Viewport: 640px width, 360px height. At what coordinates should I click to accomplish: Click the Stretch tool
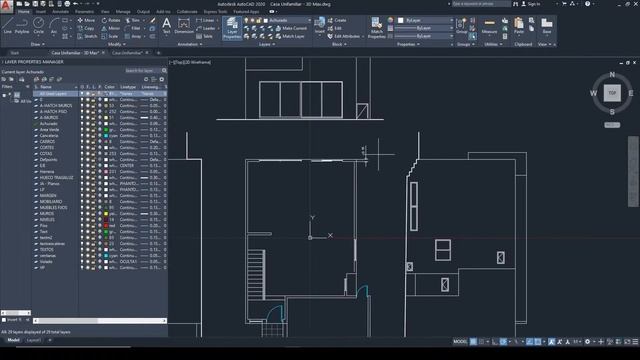coord(87,36)
